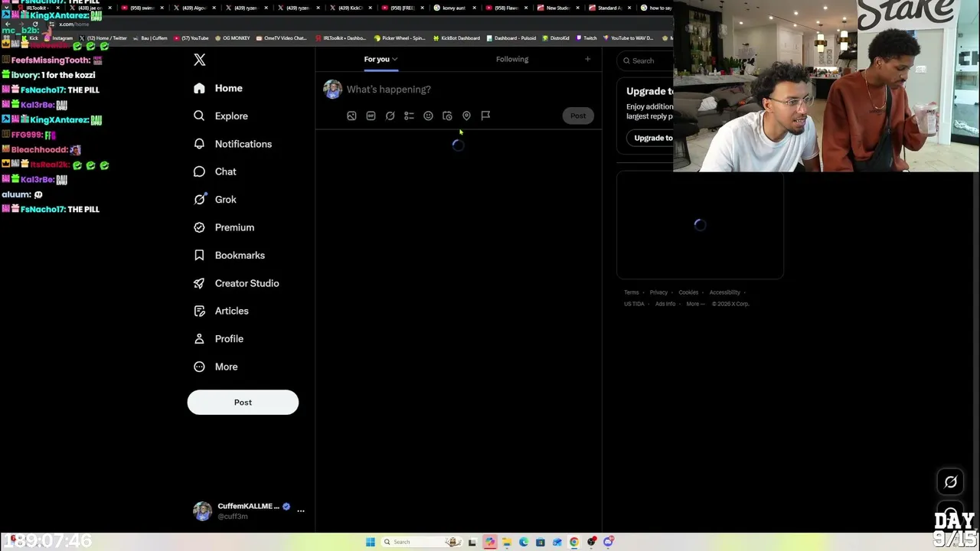980x551 pixels.
Task: Open the Task View taskbar icon
Action: tap(472, 542)
